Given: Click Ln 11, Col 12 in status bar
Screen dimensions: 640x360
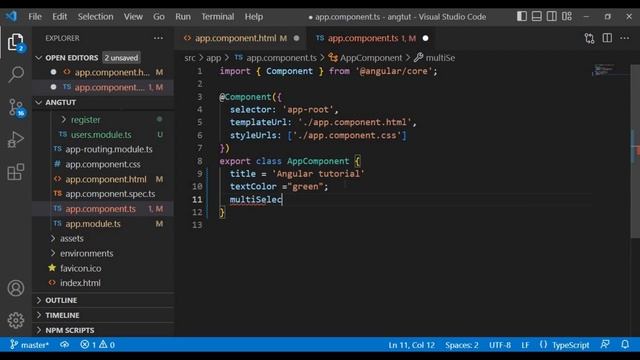Looking at the screenshot, I should click(411, 345).
